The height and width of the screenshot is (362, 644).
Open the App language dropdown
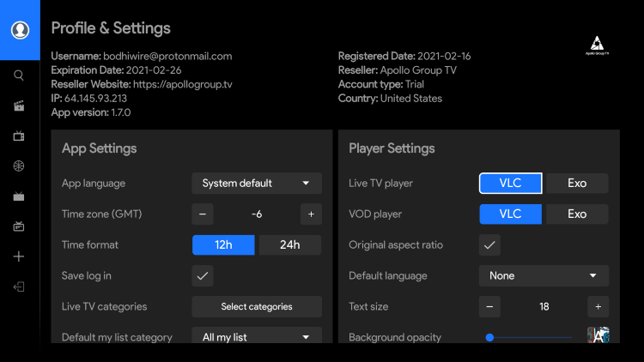(x=257, y=183)
